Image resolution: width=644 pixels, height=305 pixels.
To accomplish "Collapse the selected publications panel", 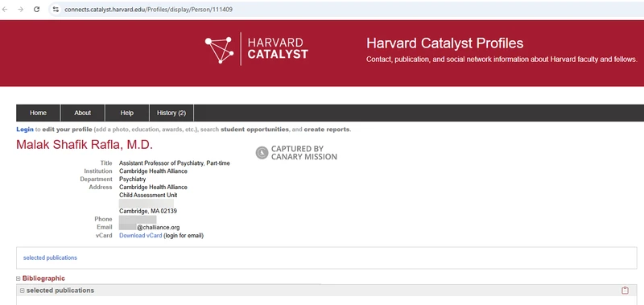I will (x=23, y=291).
